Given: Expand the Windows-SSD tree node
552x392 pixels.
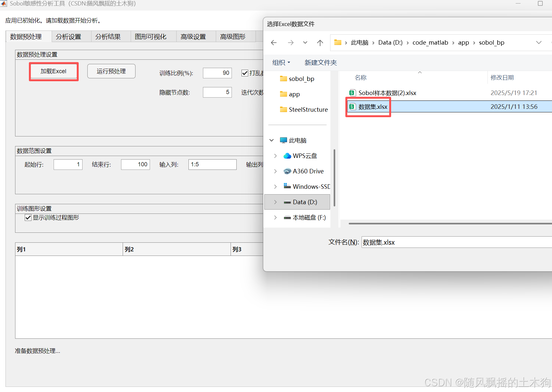Looking at the screenshot, I should point(276,187).
